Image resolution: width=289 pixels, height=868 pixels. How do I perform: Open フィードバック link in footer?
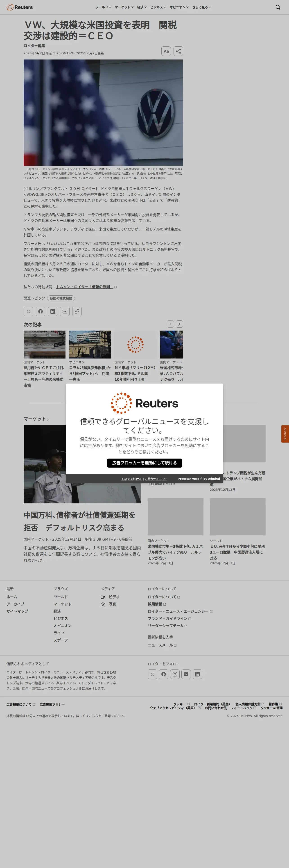pyautogui.click(x=243, y=708)
